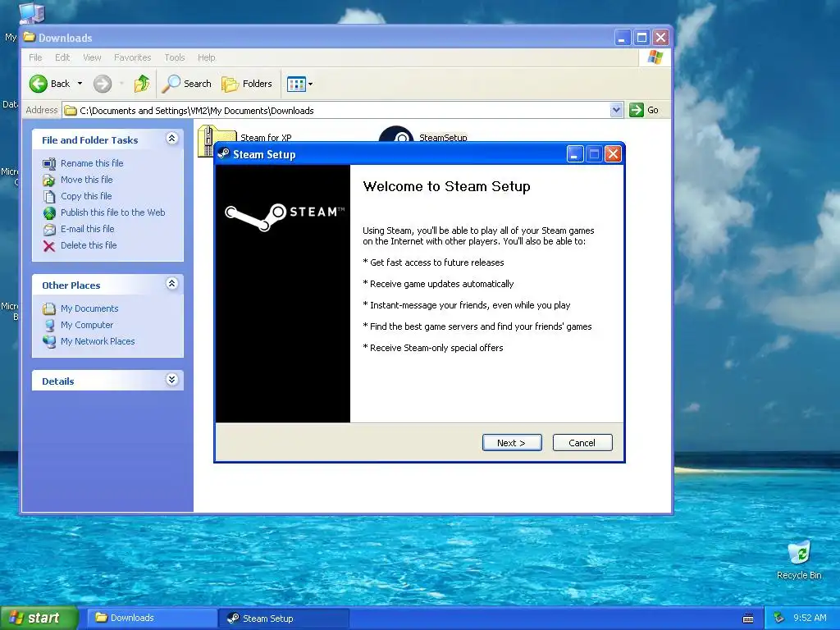Click Copy this file link

point(85,196)
